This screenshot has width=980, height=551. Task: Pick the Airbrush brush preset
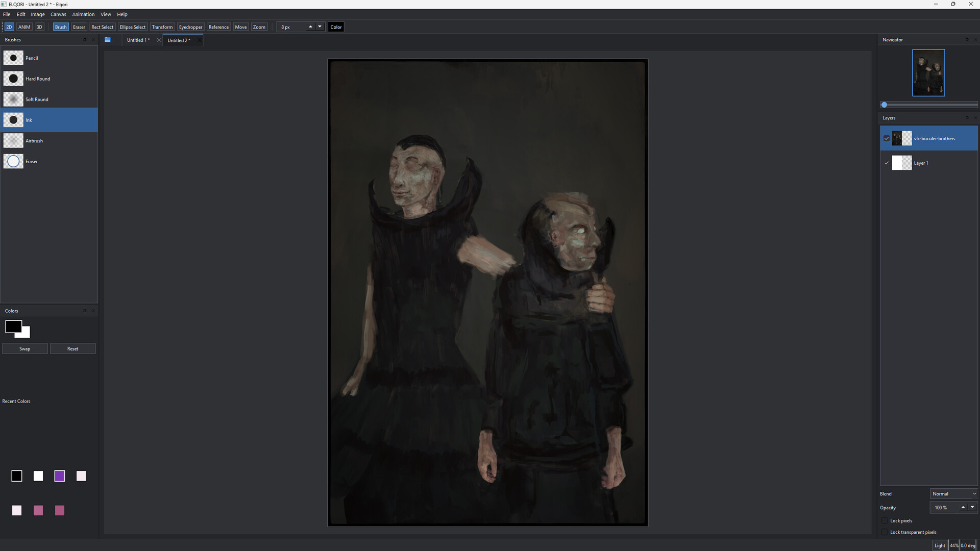(49, 140)
